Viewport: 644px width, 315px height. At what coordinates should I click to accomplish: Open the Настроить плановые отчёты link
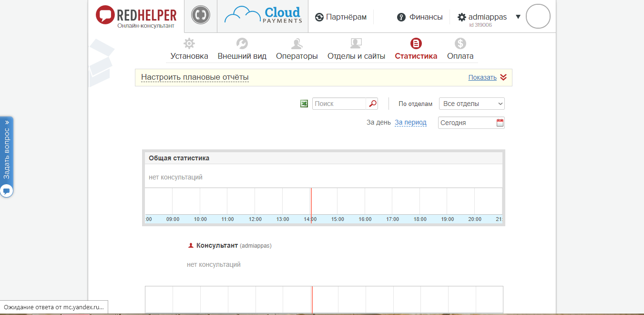coord(195,76)
